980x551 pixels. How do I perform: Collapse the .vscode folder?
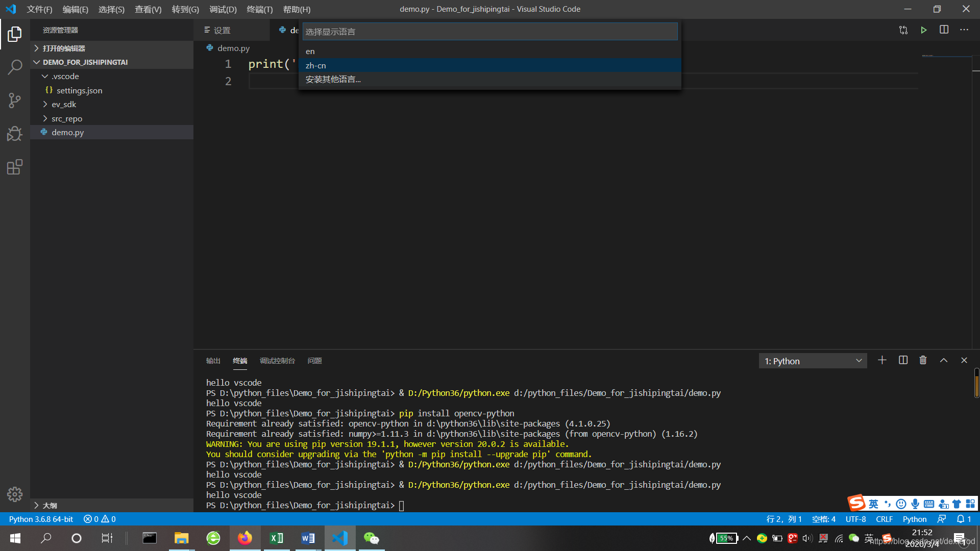tap(65, 76)
